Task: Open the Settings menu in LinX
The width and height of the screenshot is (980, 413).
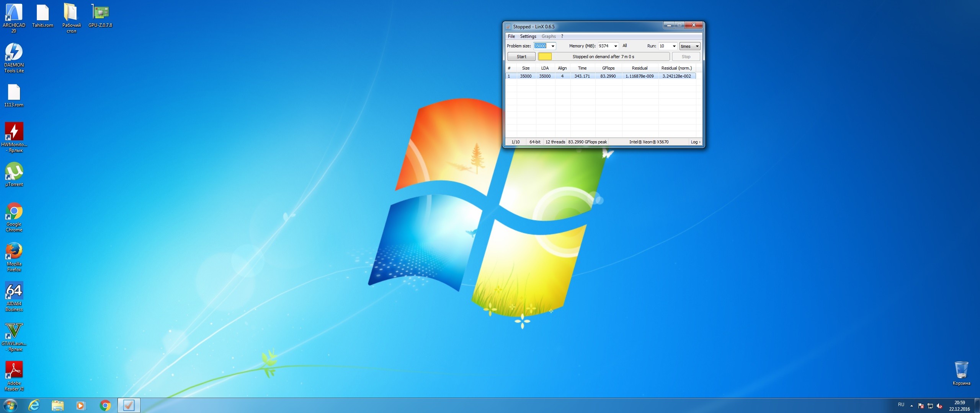Action: click(528, 36)
